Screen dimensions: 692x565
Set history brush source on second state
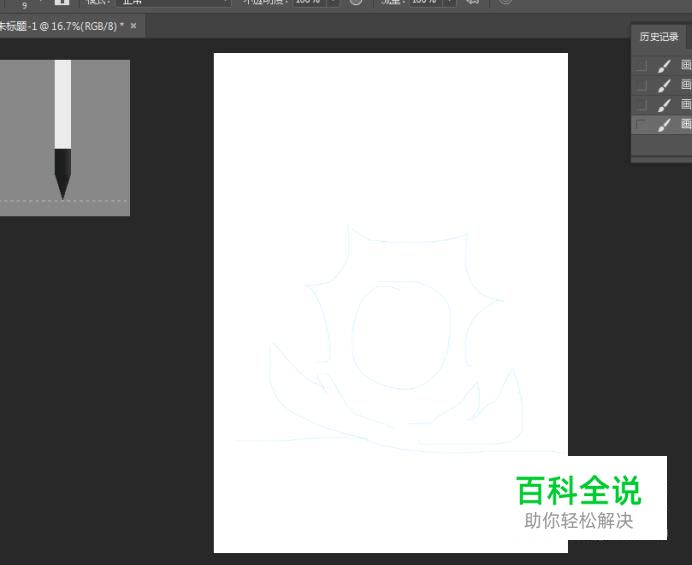[x=641, y=85]
